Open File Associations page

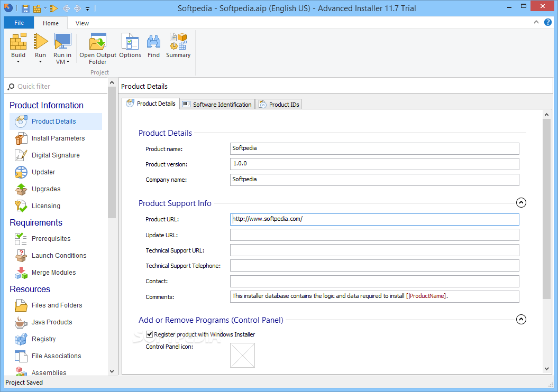(56, 356)
